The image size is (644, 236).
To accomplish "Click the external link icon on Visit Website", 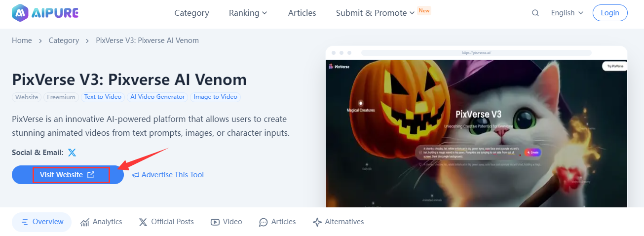I will 91,175.
